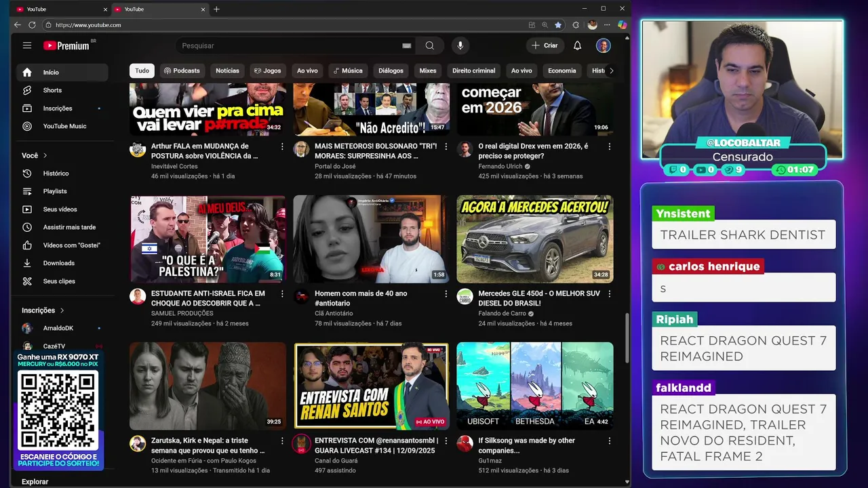Bookmark this page with star icon
This screenshot has height=488, width=868.
(558, 25)
